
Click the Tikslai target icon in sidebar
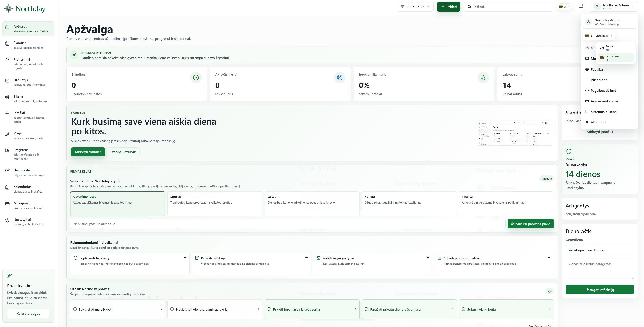click(x=7, y=97)
